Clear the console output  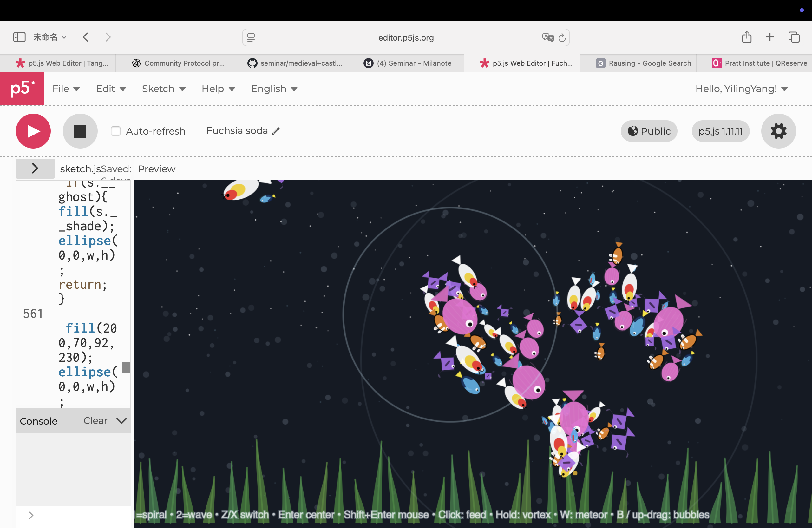[95, 420]
